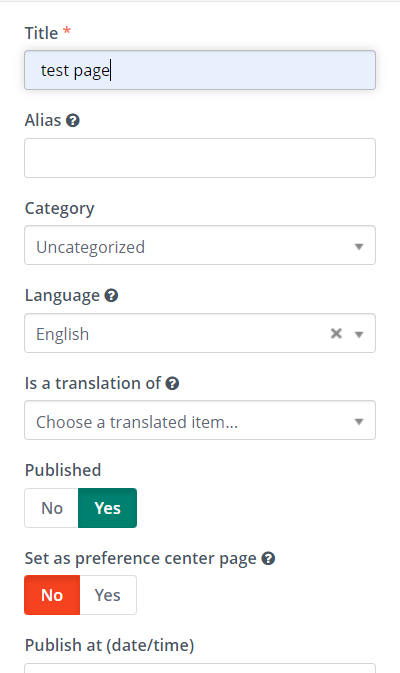The image size is (400, 673).
Task: Open the 'Is a translation of' help icon
Action: [172, 383]
